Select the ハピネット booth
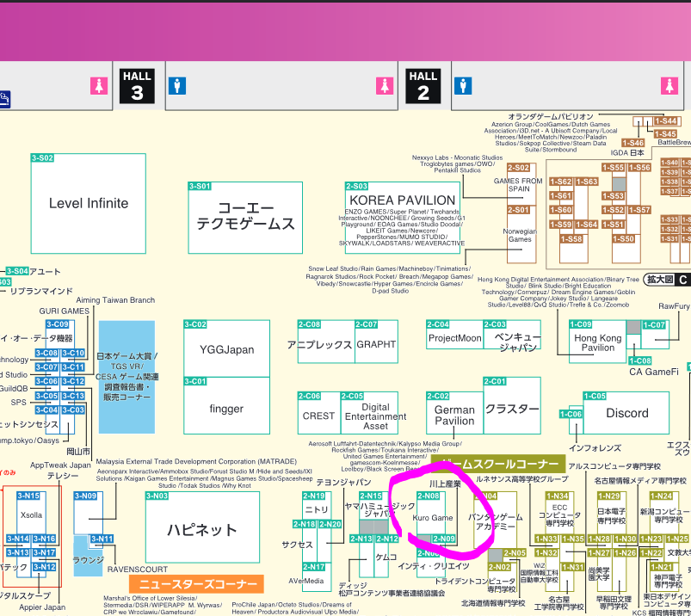The width and height of the screenshot is (691, 616). pyautogui.click(x=202, y=527)
